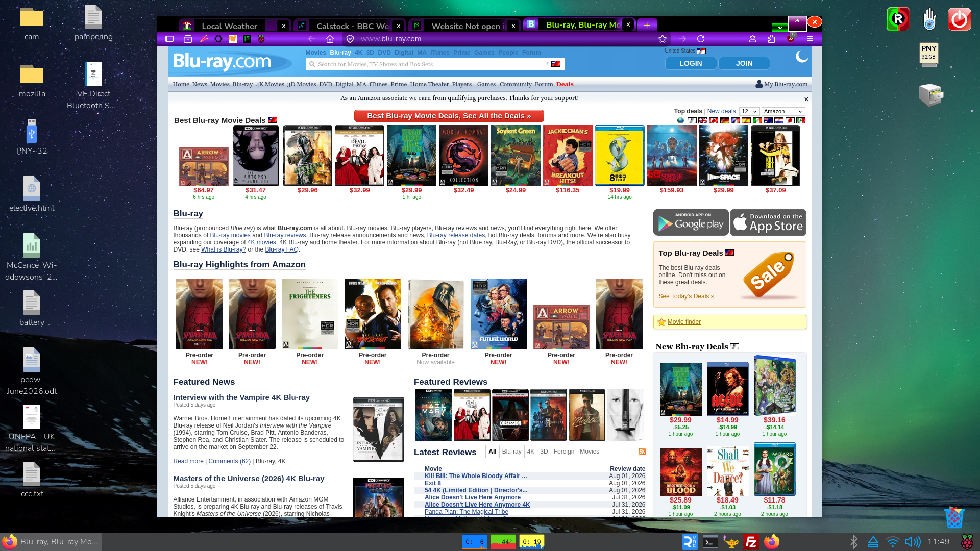Open the trash bin on the desktop
This screenshot has height=551, width=980.
coord(954,517)
